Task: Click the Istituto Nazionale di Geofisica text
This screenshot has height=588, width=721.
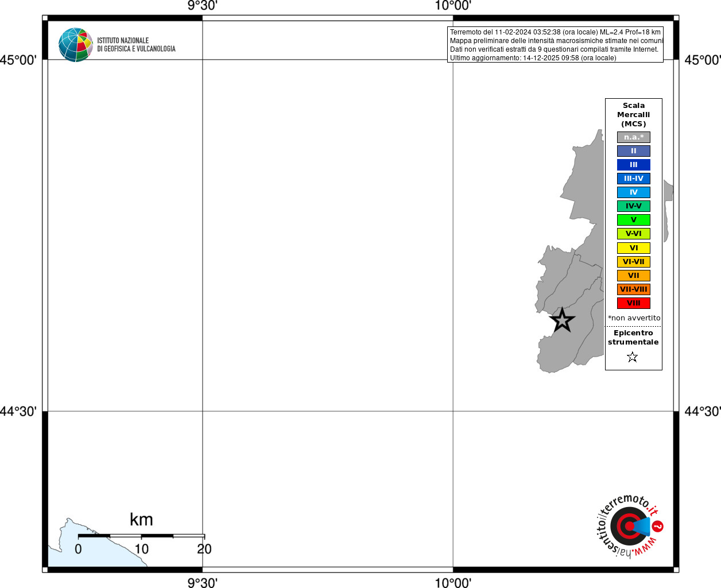Action: point(136,45)
